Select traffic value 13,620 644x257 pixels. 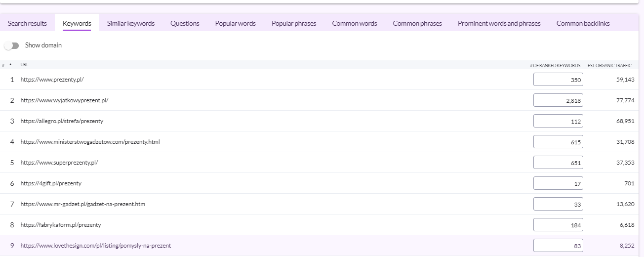(x=625, y=204)
